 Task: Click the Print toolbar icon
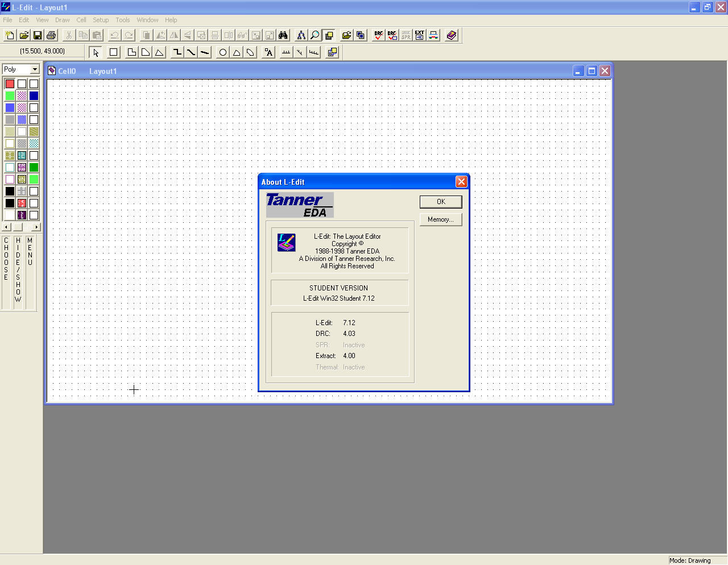[51, 35]
